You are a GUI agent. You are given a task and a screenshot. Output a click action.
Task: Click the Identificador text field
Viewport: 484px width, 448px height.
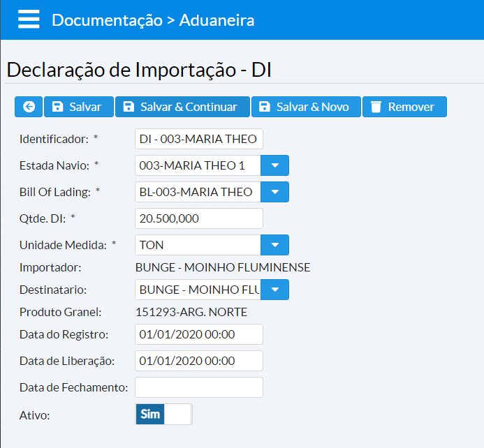[x=198, y=139]
